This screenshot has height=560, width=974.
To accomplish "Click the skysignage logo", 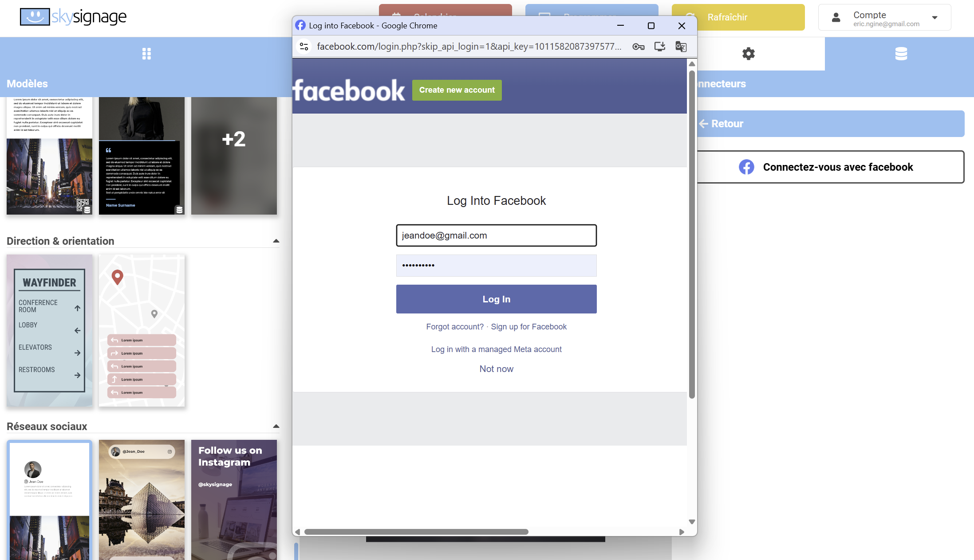I will pos(73,17).
